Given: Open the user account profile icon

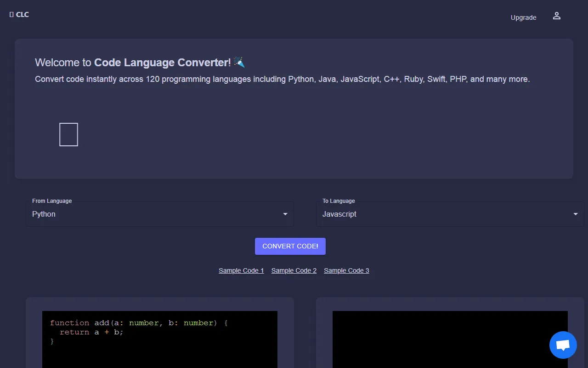Looking at the screenshot, I should (x=556, y=15).
